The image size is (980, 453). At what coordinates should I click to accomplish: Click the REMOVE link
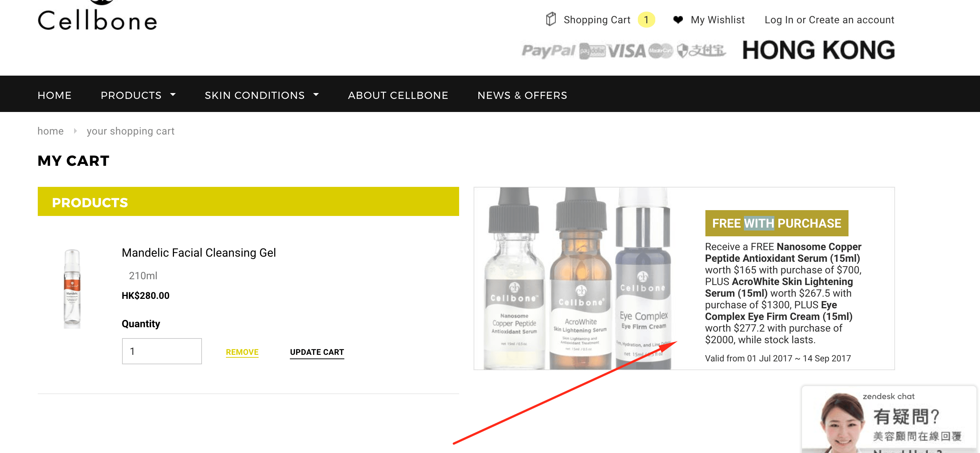[242, 352]
